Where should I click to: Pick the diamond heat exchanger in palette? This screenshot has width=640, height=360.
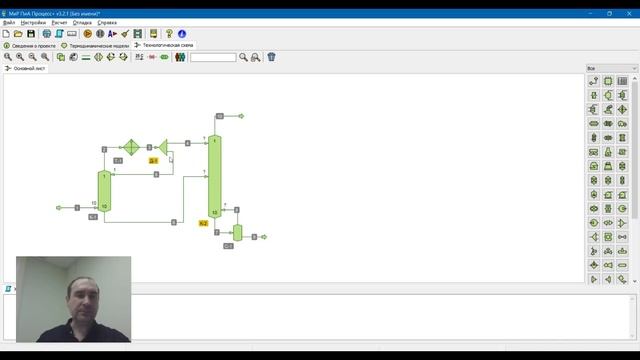pos(622,109)
